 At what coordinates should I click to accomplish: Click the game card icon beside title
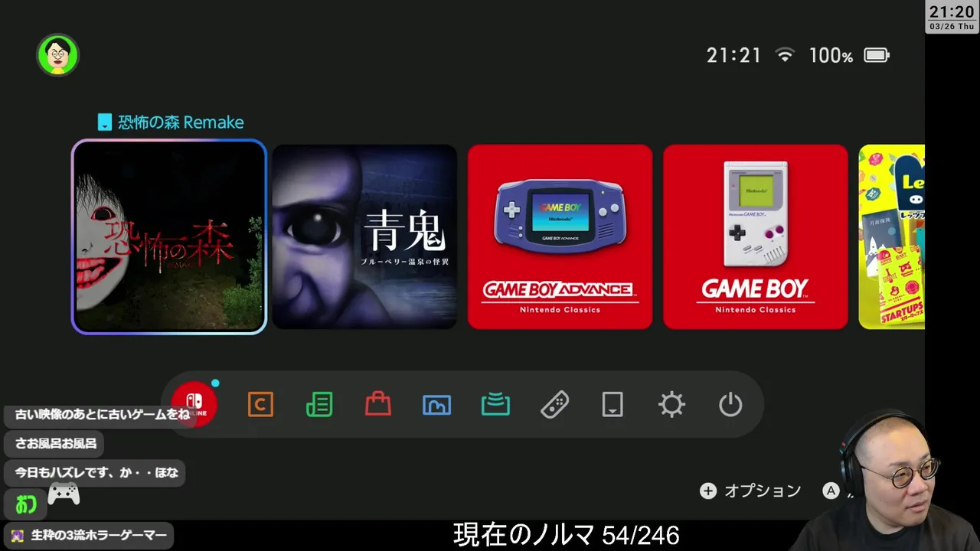coord(105,122)
